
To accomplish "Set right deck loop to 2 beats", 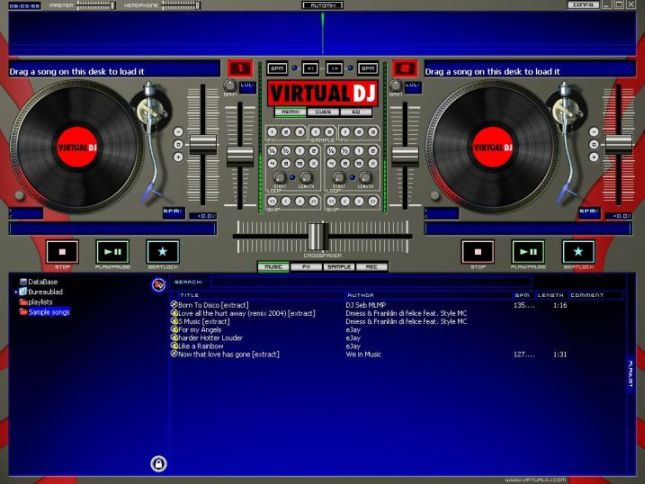I will point(373,151).
